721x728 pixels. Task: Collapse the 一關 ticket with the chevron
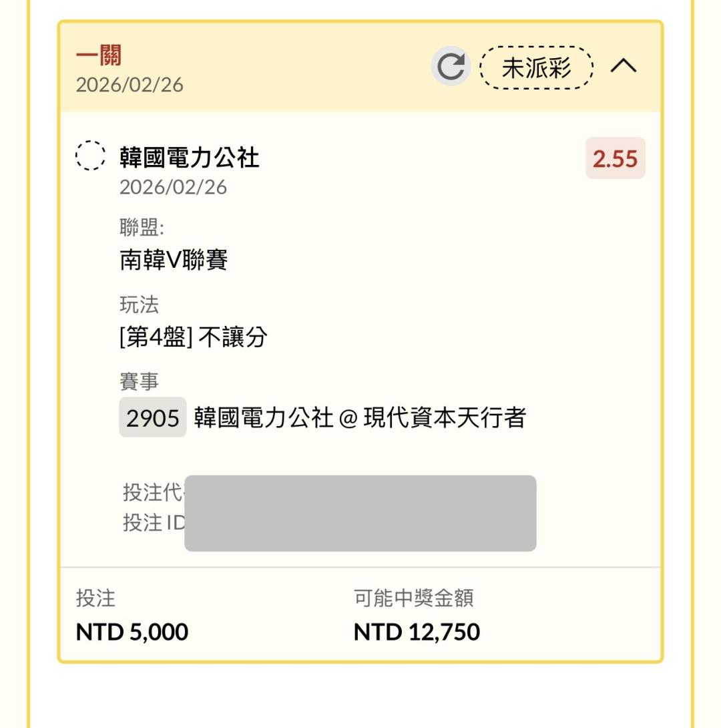[x=624, y=67]
